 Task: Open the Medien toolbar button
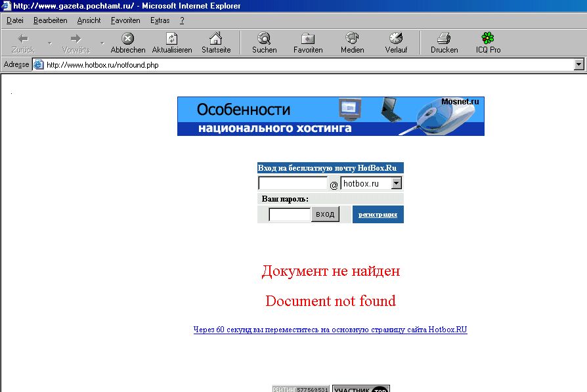[353, 43]
